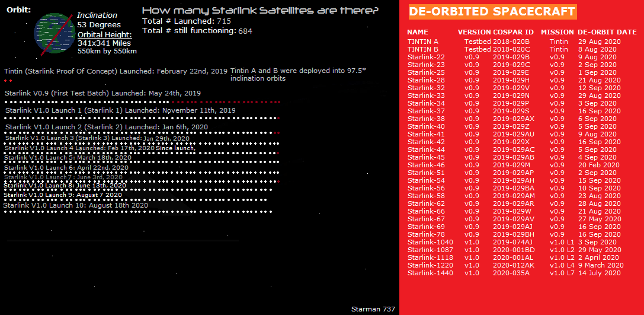
Task: Click 'Starlink V1.0 Launch 7: June 3rd, 2020'
Action: coord(63,177)
